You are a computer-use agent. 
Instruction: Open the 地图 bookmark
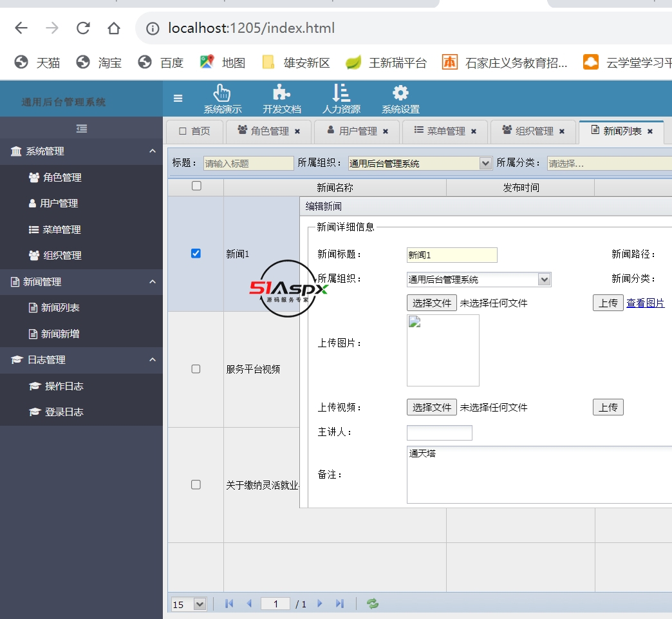click(223, 62)
